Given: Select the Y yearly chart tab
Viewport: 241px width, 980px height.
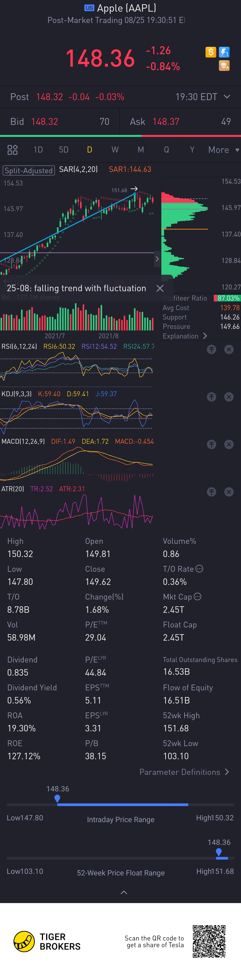Looking at the screenshot, I should point(192,150).
